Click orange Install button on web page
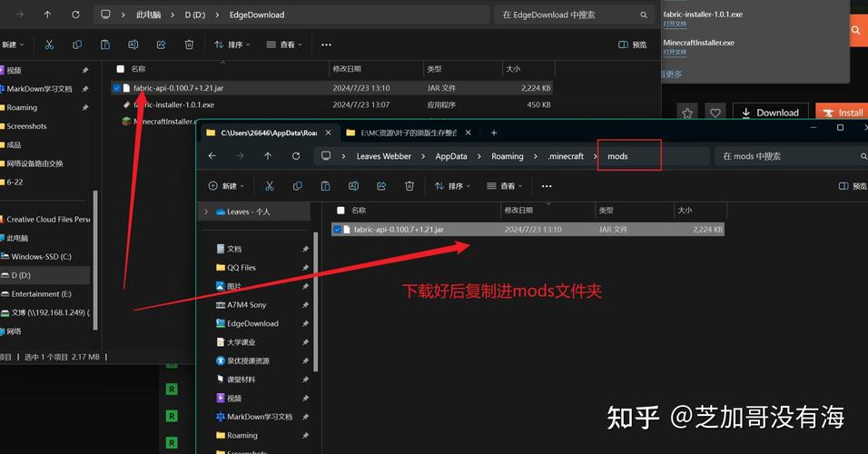Screen dimensions: 868x454 coord(843,113)
